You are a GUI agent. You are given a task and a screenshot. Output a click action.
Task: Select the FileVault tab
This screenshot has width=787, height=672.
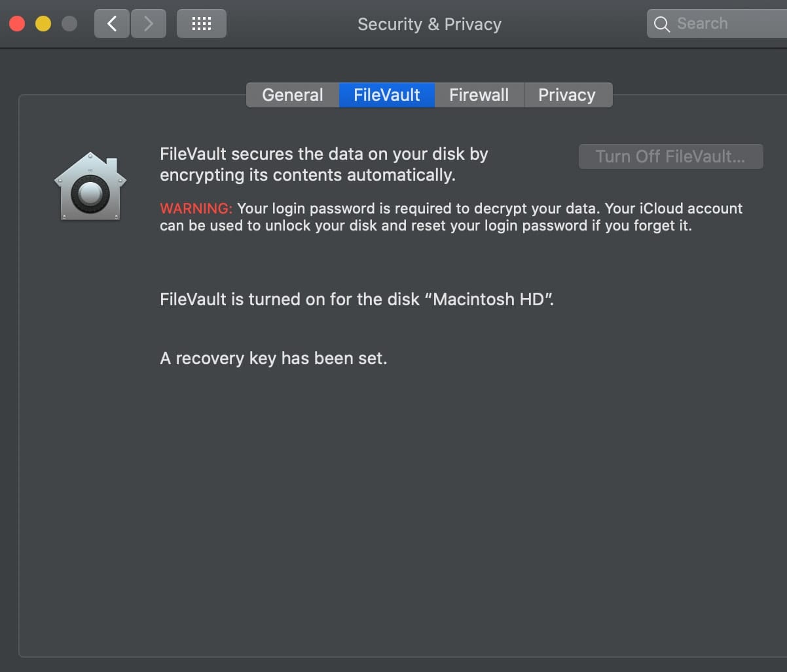[x=387, y=95]
